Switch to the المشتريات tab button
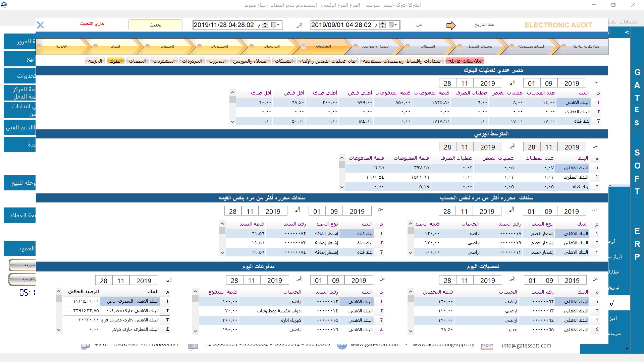Viewport: 644px width, 362px height. [x=164, y=61]
